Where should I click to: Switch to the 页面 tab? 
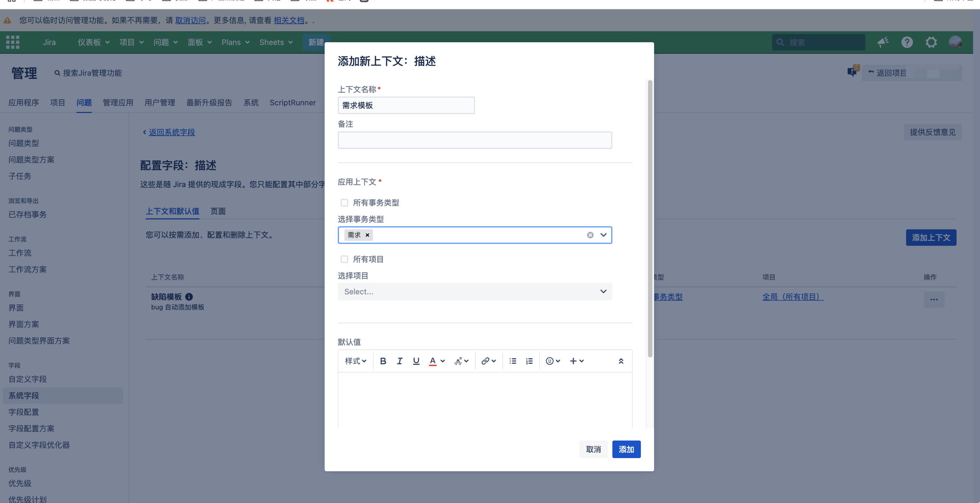pos(218,211)
